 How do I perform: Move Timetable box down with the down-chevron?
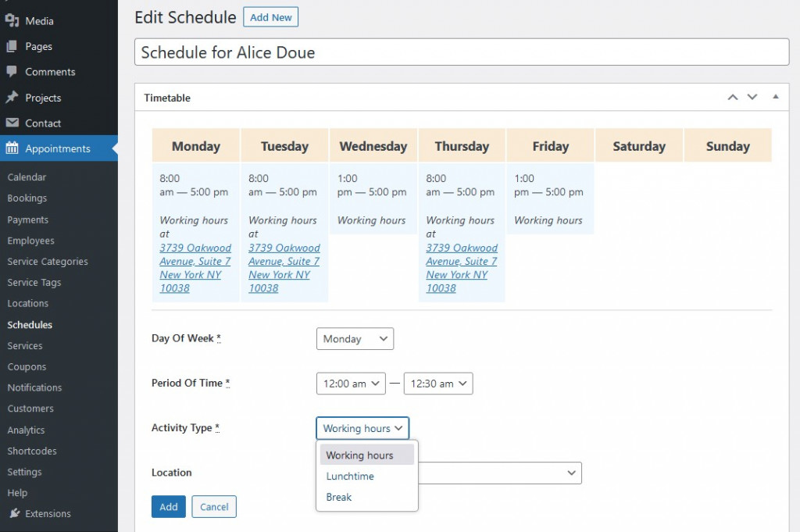(752, 97)
